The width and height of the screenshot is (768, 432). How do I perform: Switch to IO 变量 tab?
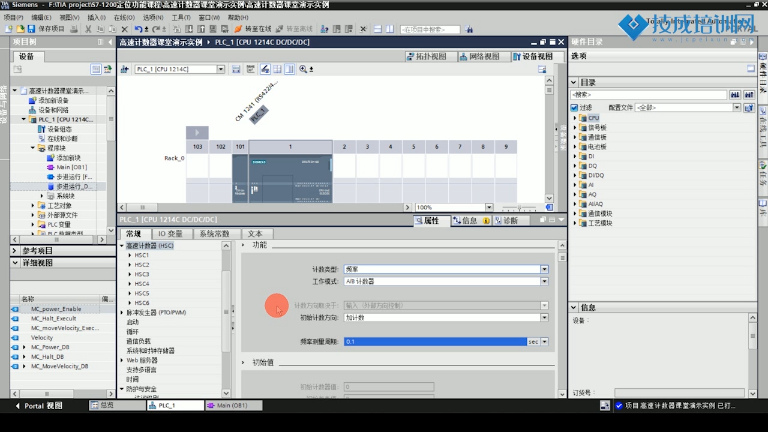(170, 234)
